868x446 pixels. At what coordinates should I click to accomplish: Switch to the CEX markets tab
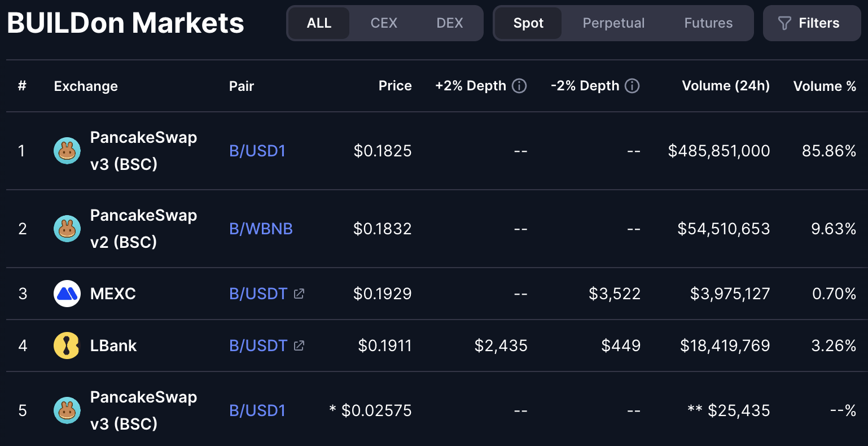(384, 23)
